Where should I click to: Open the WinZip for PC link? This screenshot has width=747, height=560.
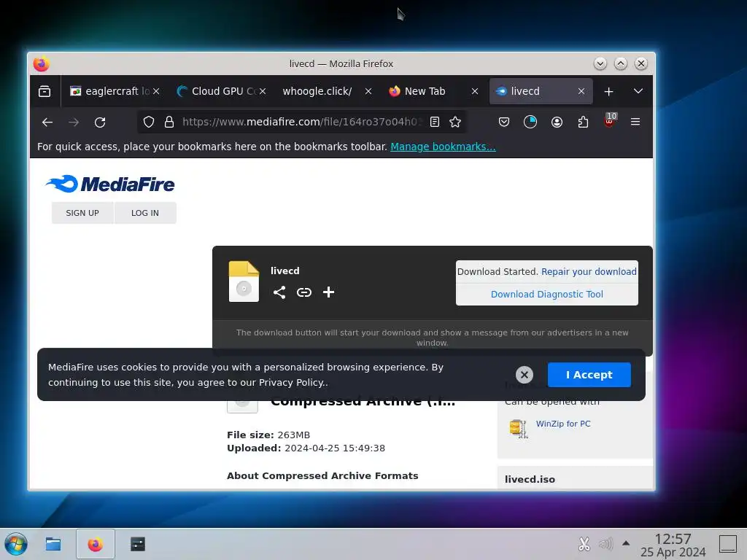(563, 424)
